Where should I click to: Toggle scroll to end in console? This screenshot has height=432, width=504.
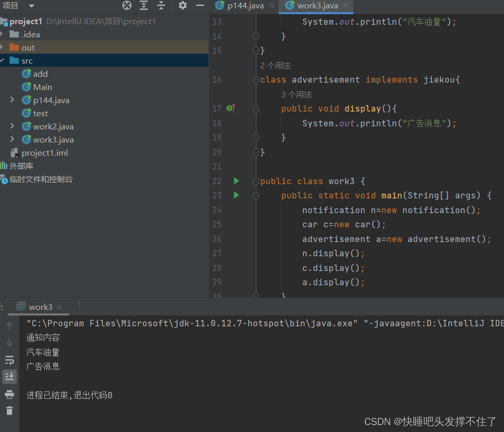click(9, 377)
